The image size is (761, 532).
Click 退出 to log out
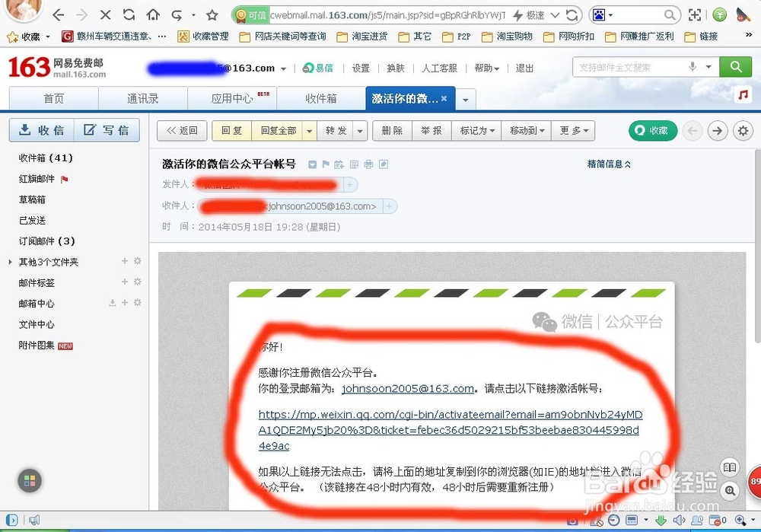(524, 68)
